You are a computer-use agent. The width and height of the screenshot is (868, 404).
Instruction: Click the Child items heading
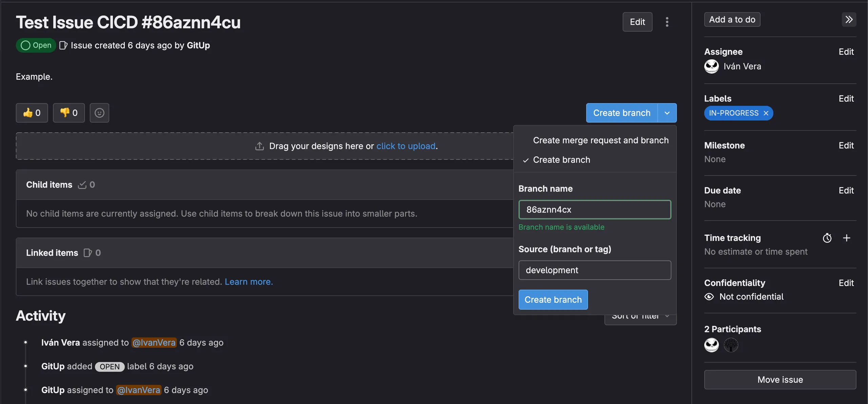click(49, 185)
